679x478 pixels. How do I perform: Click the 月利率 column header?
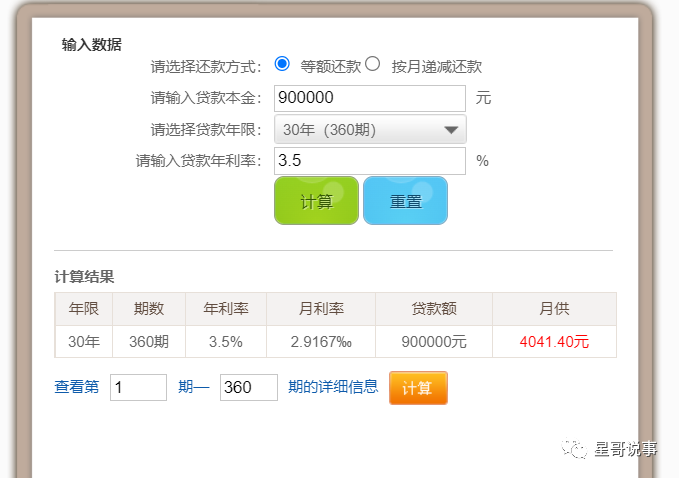pos(321,309)
